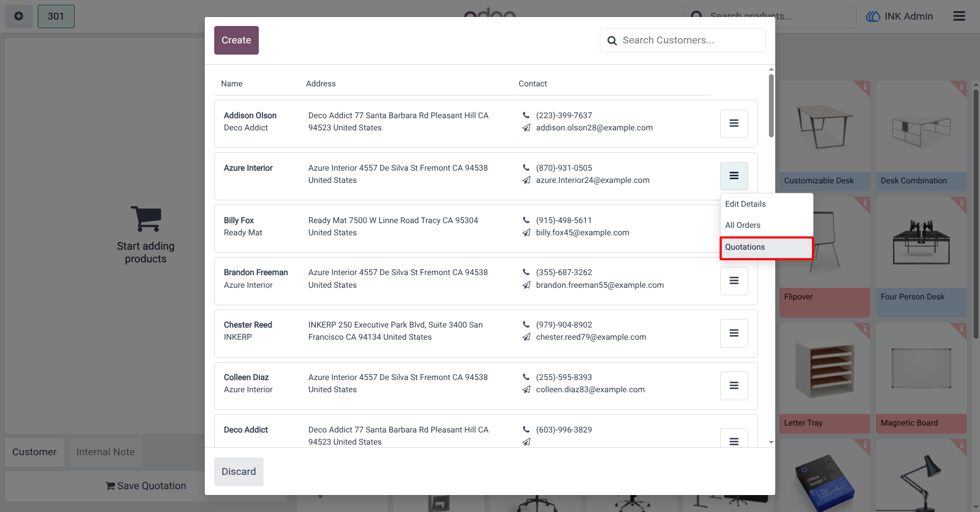Show info for Magnetic Board product
The width and height of the screenshot is (980, 512).
coord(960,329)
